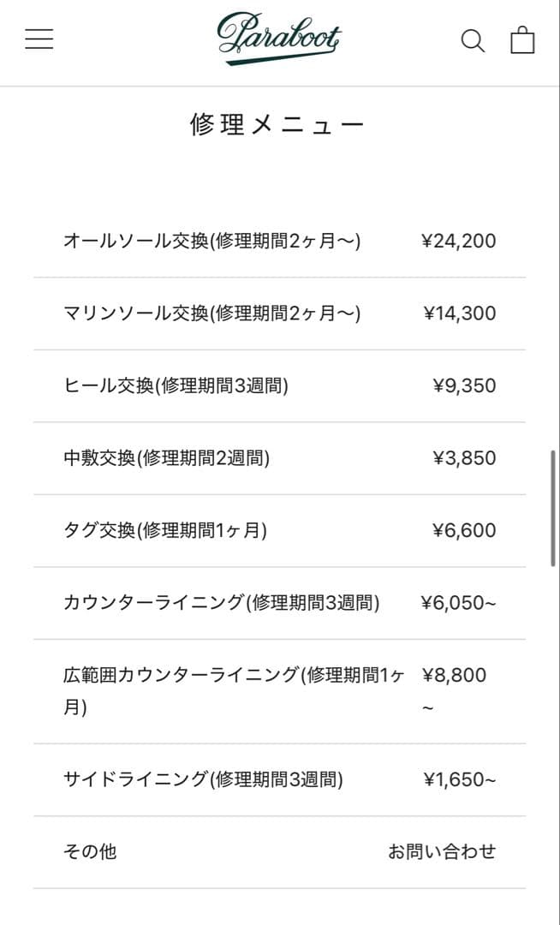Click the ¥24,200 price text
Viewport: 560px width, 925px height.
click(458, 241)
